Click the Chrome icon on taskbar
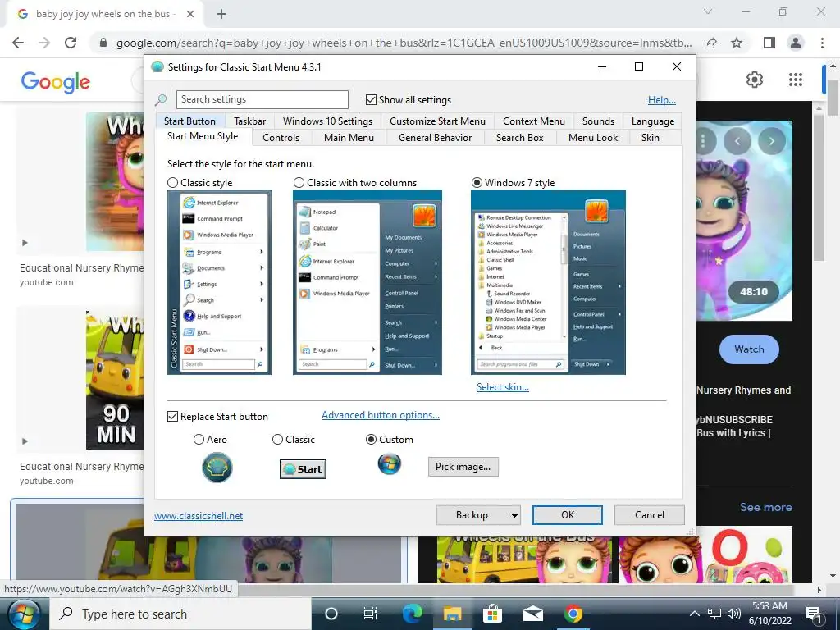Image resolution: width=840 pixels, height=630 pixels. coord(573,614)
